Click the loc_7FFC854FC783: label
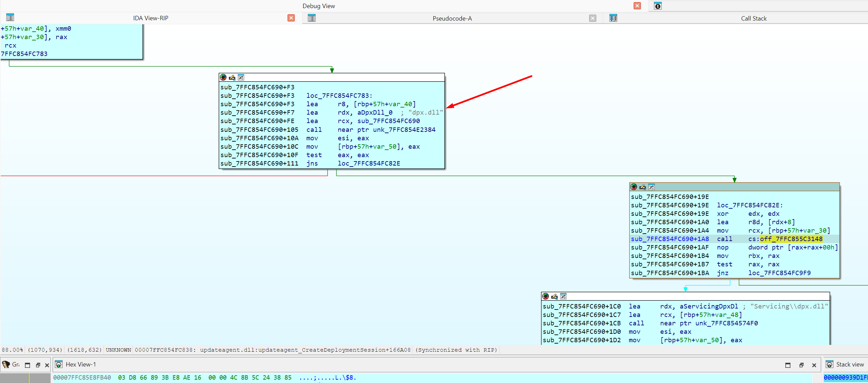 tap(339, 96)
